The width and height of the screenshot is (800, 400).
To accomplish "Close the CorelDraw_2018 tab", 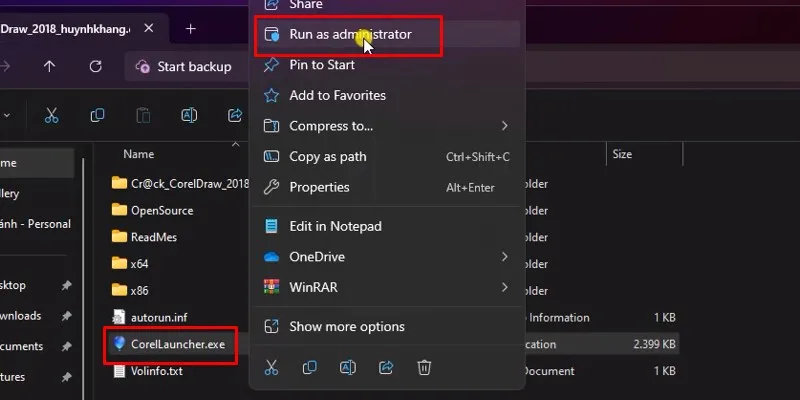I will 148,29.
